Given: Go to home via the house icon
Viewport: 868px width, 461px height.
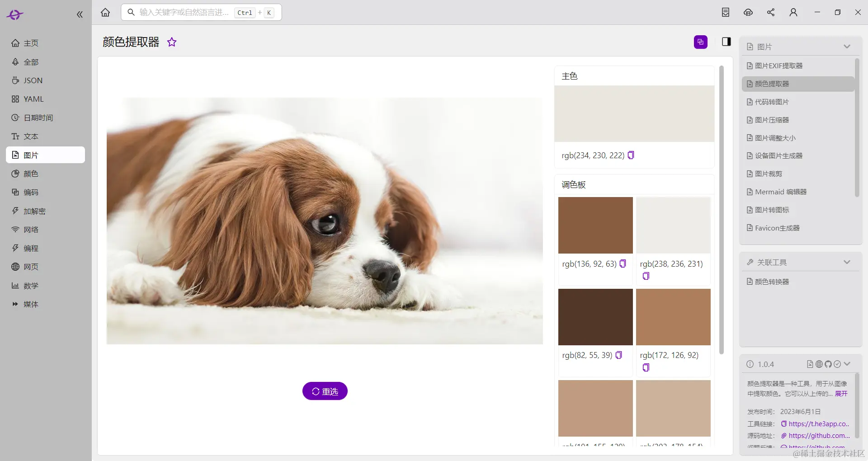Looking at the screenshot, I should (105, 13).
